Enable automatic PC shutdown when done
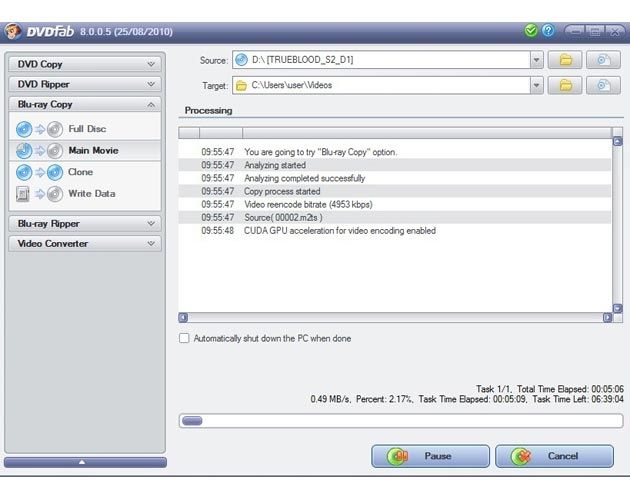630x500 pixels. click(184, 338)
